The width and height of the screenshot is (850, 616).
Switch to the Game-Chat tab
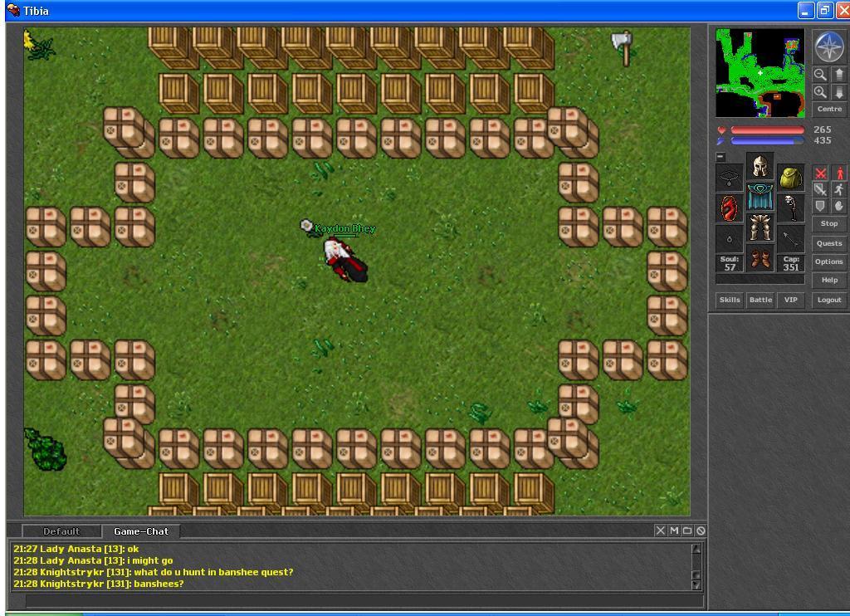point(141,531)
